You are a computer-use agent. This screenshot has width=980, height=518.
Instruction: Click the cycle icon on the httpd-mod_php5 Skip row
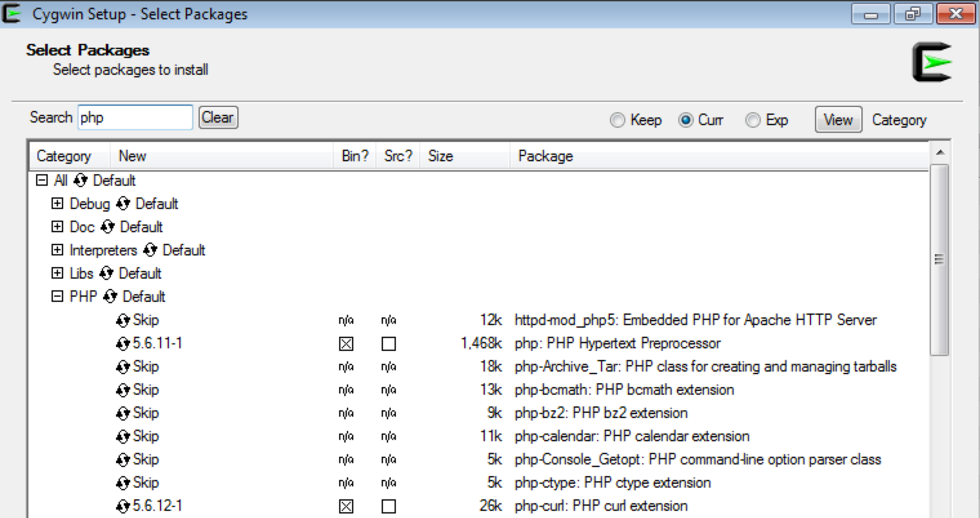122,320
